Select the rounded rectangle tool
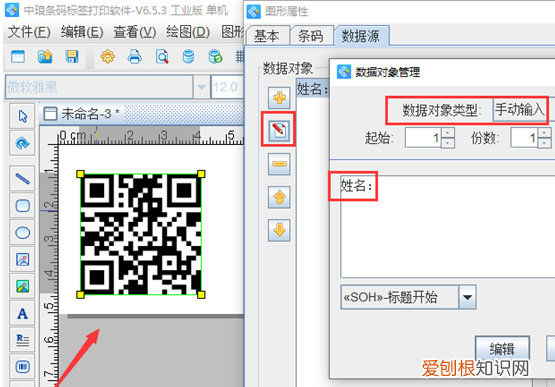Screen dimensions: 555x387 click(x=22, y=206)
